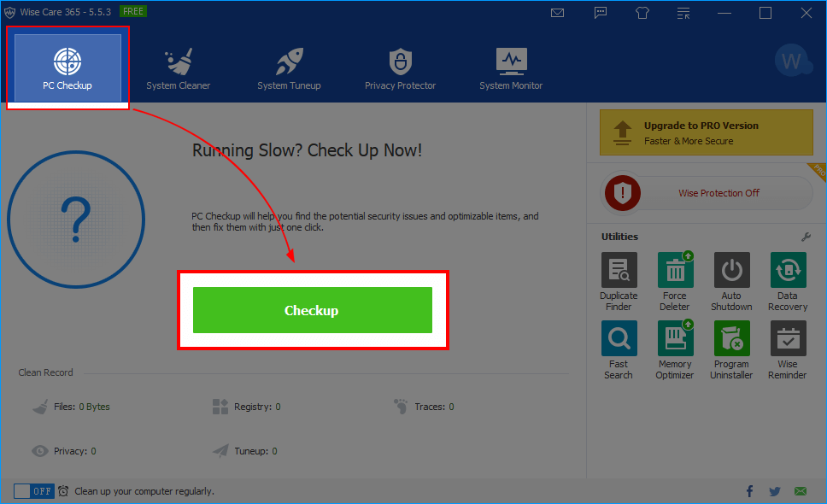
Task: Click 'Clean up your computer regularly.' text
Action: [144, 491]
